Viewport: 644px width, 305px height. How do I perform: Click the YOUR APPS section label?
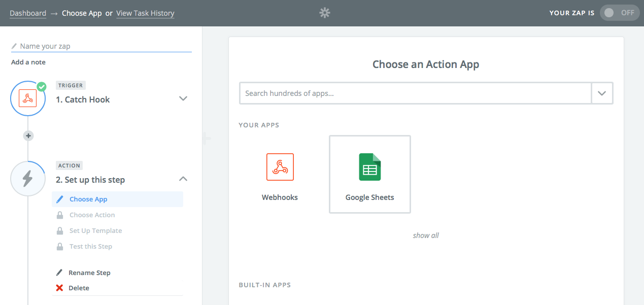(259, 125)
